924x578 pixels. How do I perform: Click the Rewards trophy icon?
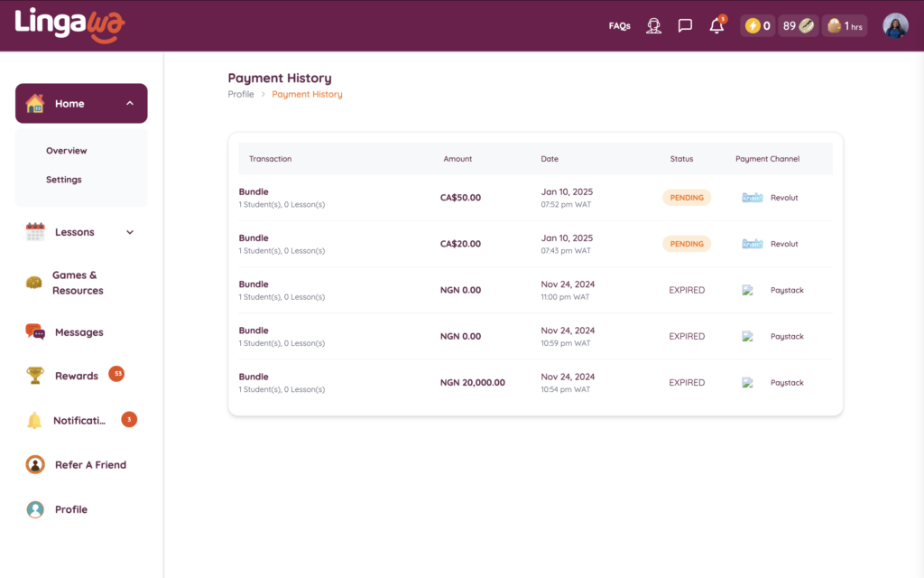pos(35,376)
